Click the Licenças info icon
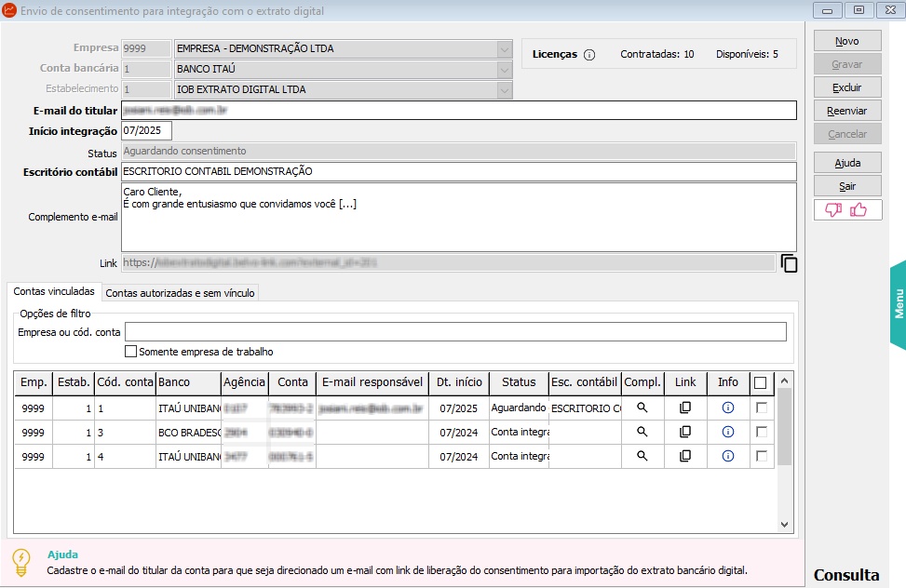The height and width of the screenshot is (588, 906). pyautogui.click(x=588, y=55)
